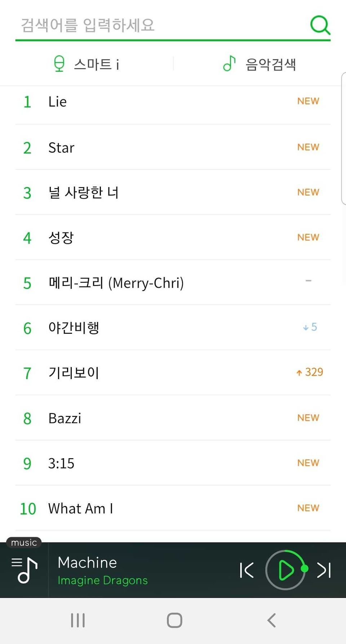Open the Machine song title in player
The image size is (346, 644).
tap(87, 562)
